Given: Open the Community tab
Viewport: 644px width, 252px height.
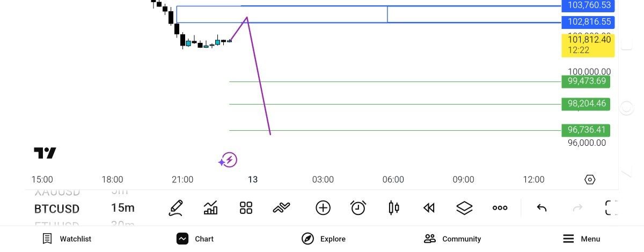Looking at the screenshot, I should (x=452, y=239).
